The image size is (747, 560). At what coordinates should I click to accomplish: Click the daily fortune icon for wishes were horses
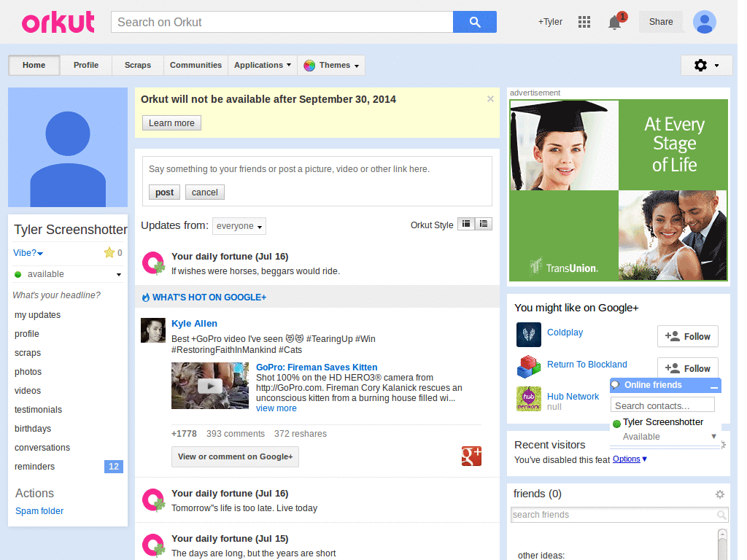(154, 263)
